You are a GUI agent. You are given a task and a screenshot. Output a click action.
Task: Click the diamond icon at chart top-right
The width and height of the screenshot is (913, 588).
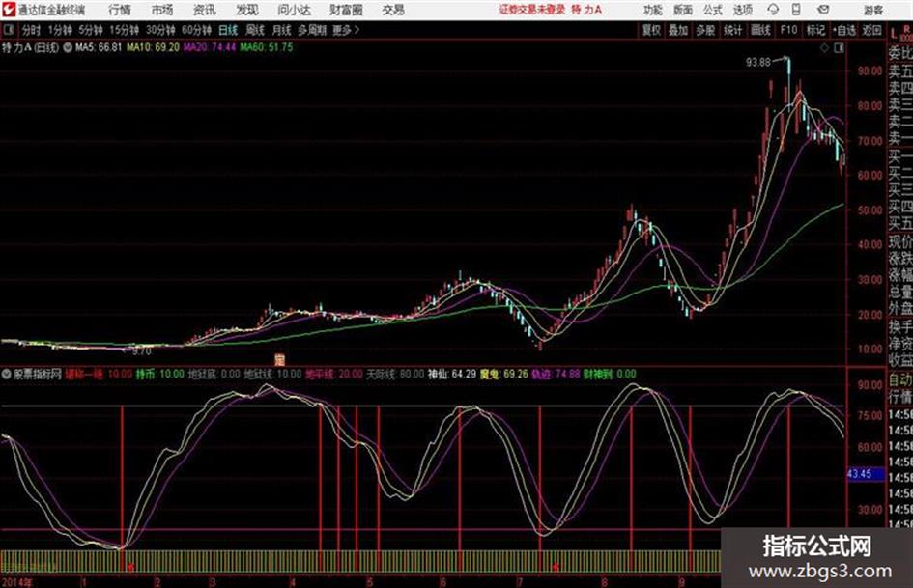pyautogui.click(x=824, y=47)
